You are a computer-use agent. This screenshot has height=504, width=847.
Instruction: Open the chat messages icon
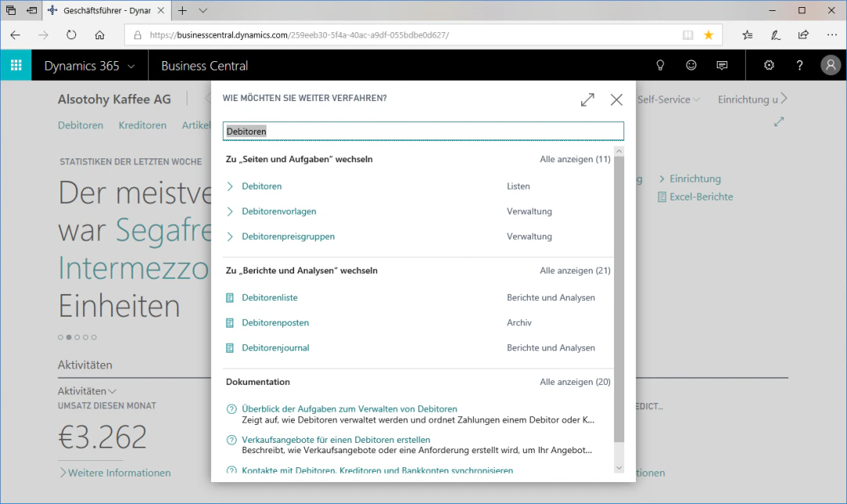(722, 65)
